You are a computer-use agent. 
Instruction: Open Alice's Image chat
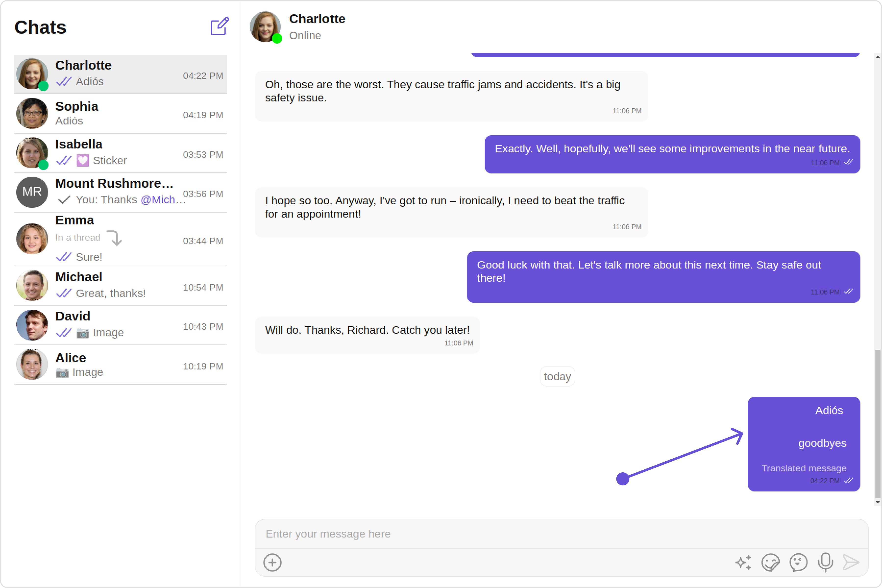click(120, 365)
